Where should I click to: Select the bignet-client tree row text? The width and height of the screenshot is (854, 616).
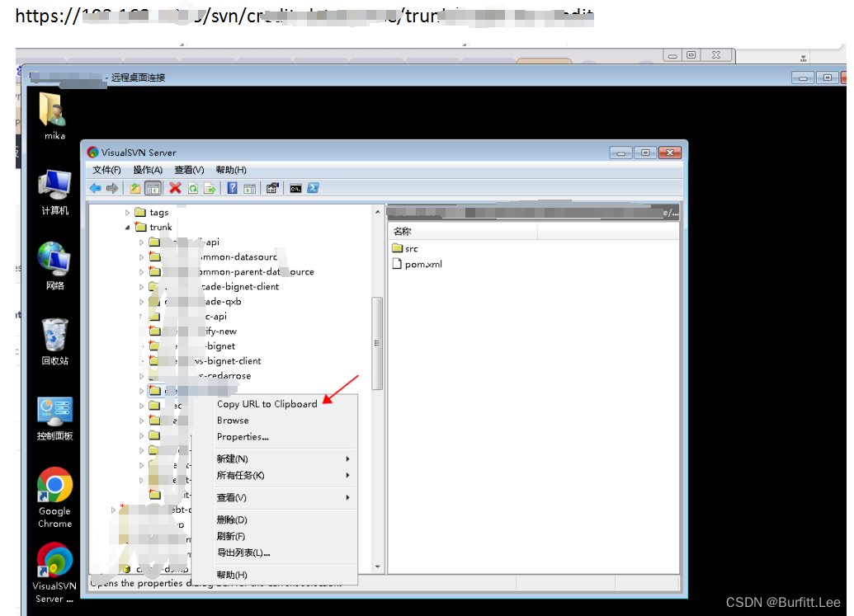228,361
